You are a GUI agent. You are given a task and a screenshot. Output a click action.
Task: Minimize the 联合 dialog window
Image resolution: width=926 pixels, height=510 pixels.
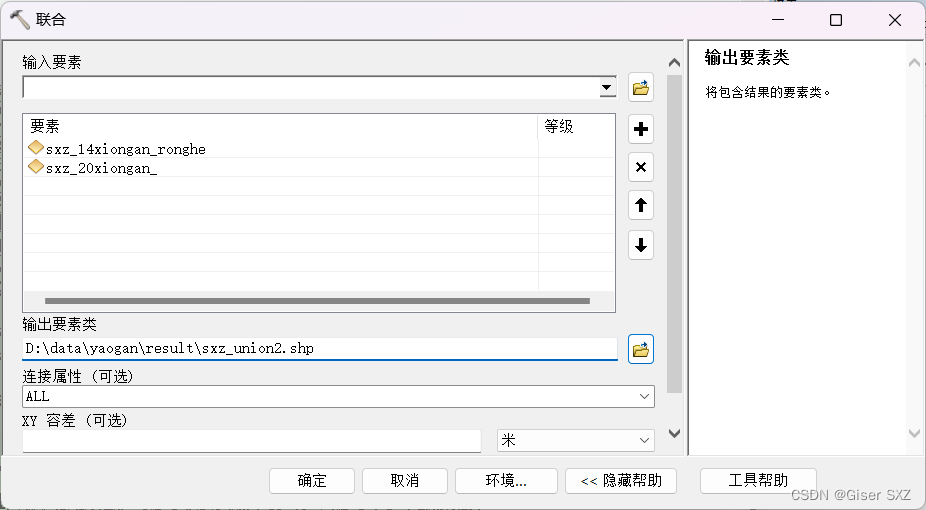coord(778,20)
